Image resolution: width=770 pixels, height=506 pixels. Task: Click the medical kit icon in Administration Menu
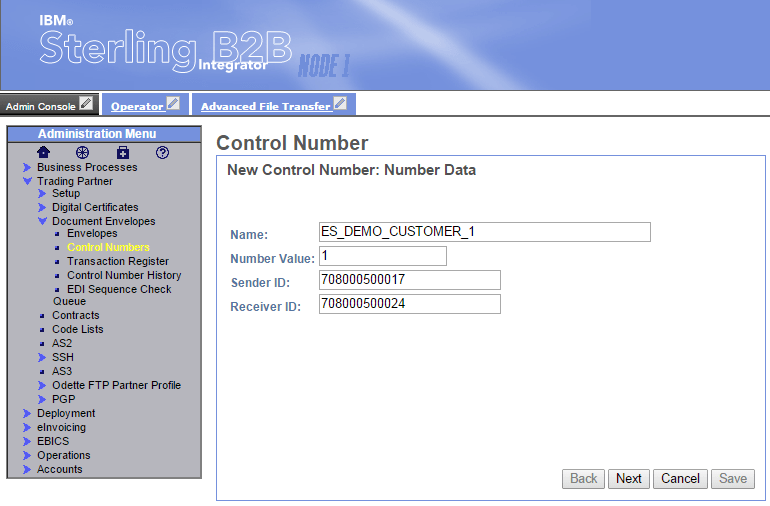pos(123,152)
